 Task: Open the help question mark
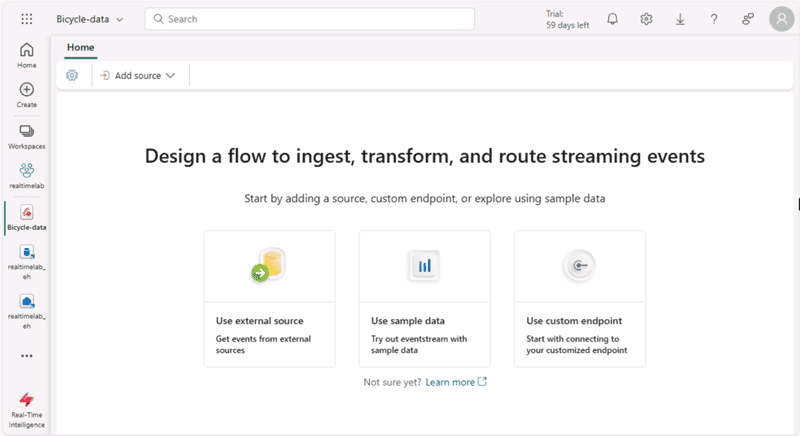(x=714, y=19)
